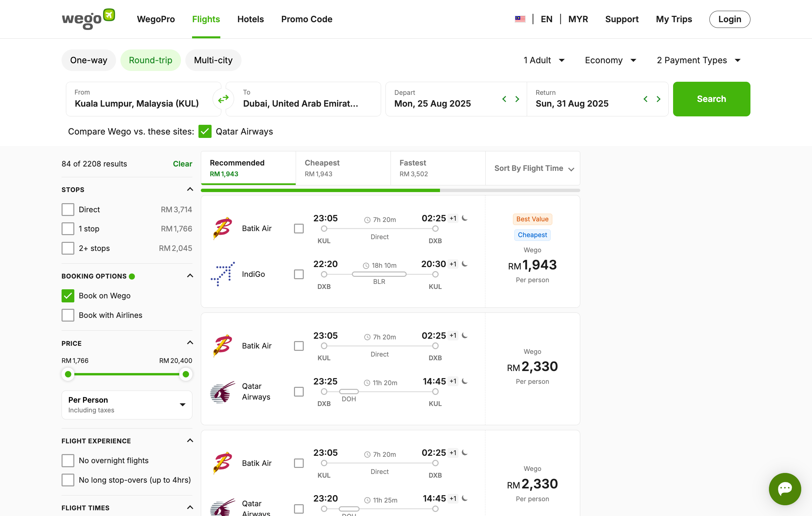The image size is (812, 516).
Task: Open the 2 Payment Types dropdown
Action: pos(699,60)
